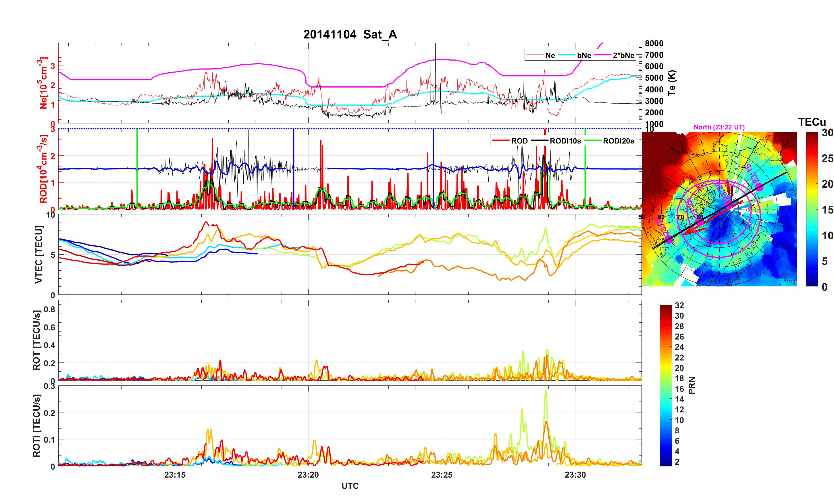Viewport: 834px width, 504px height.
Task: Click the TECu colorbar heading
Action: click(812, 122)
